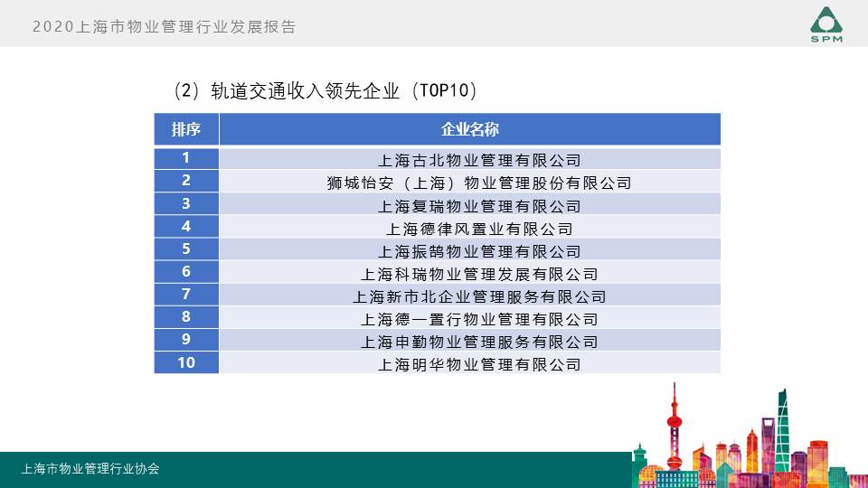This screenshot has width=868, height=488.
Task: Click 上海复瑞物业管理有限公司 entry
Action: tap(478, 205)
